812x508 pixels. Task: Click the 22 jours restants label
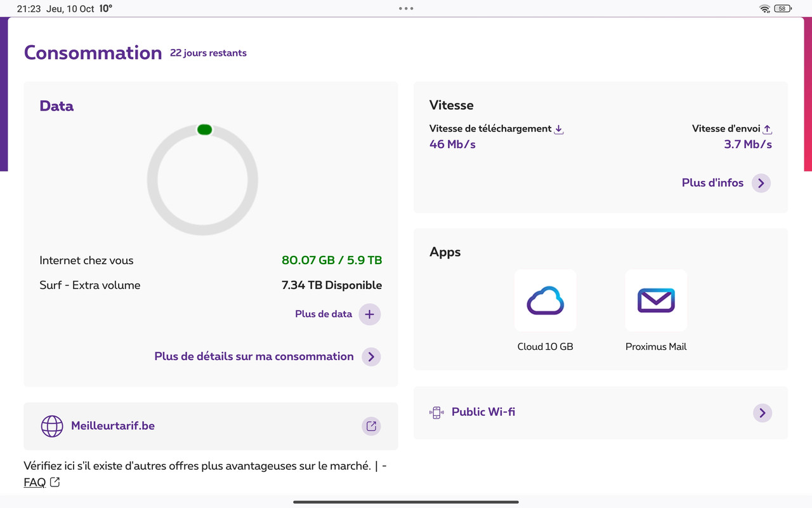coord(208,53)
